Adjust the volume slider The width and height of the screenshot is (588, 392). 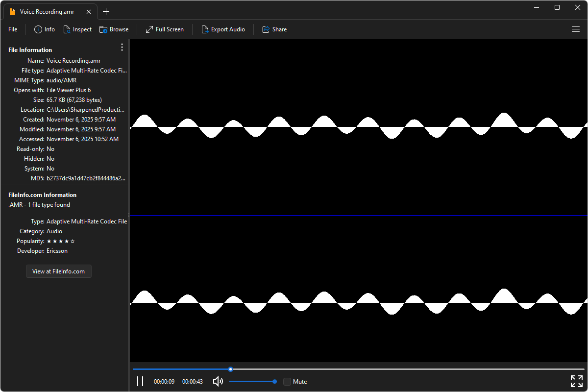coord(253,381)
